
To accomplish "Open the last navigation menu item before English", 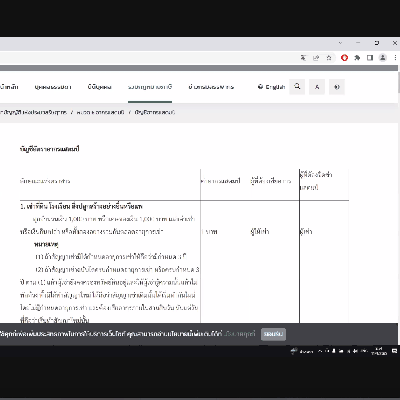I will pos(211,87).
